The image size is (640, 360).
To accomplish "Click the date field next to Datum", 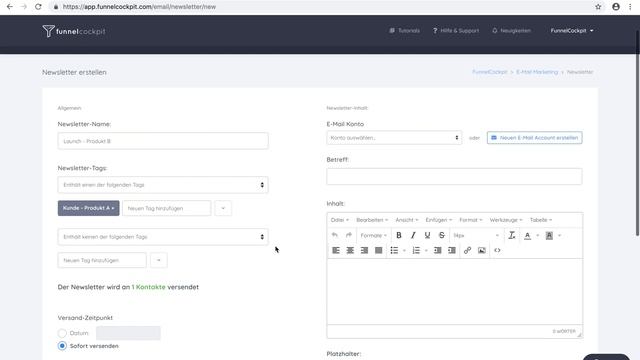I will click(128, 333).
